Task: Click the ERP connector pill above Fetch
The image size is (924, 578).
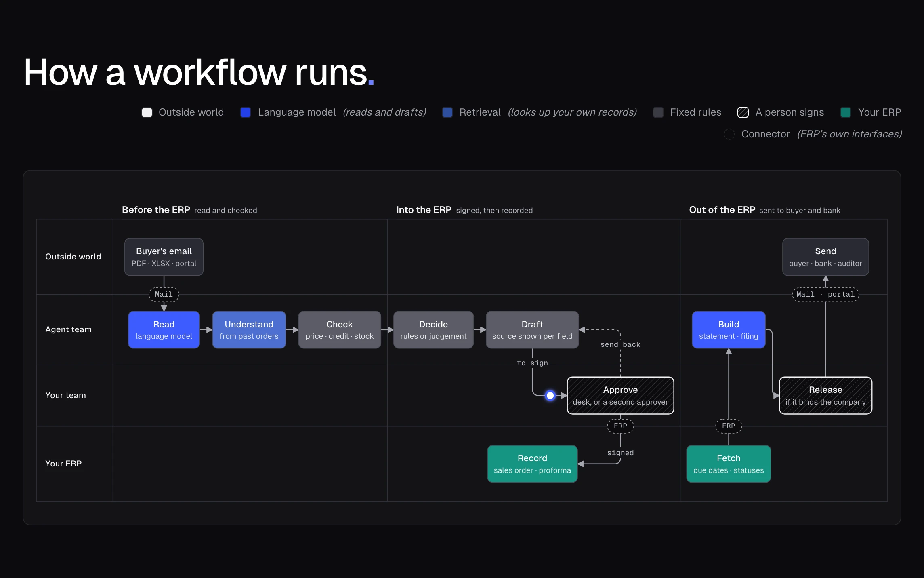Action: [x=729, y=426]
